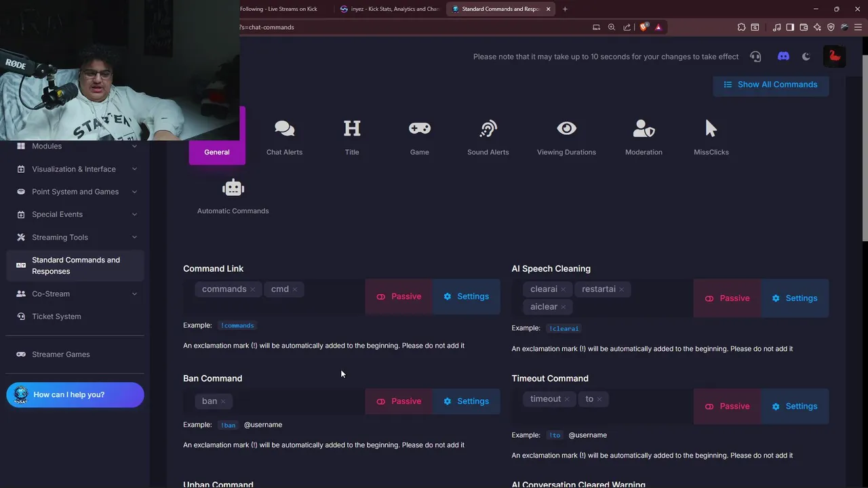Toggle Passive for Ban Command
This screenshot has height=488, width=868.
click(x=399, y=401)
